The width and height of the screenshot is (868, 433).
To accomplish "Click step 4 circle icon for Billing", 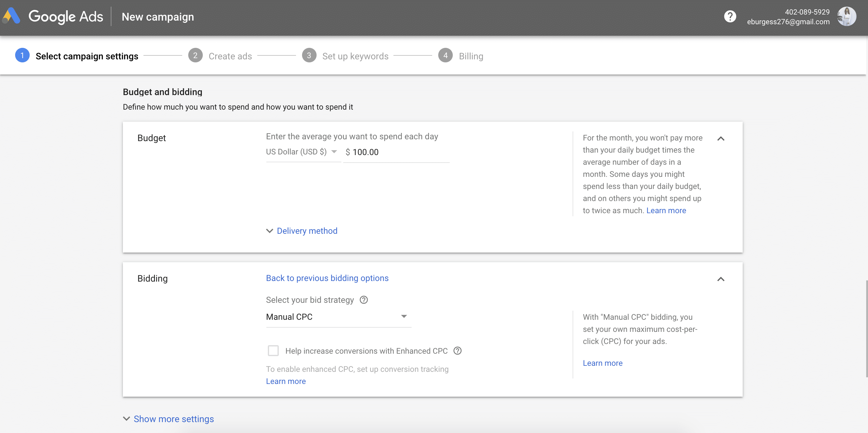I will pos(445,56).
